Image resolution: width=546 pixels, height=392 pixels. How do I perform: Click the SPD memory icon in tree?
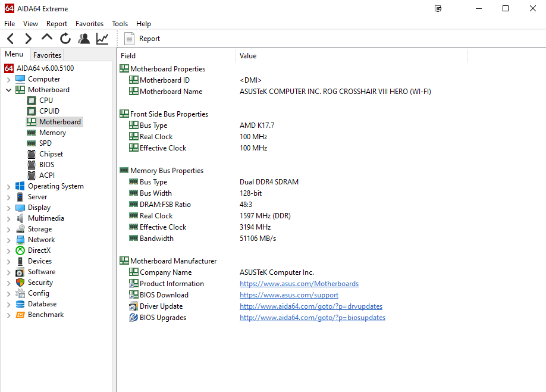tap(32, 143)
